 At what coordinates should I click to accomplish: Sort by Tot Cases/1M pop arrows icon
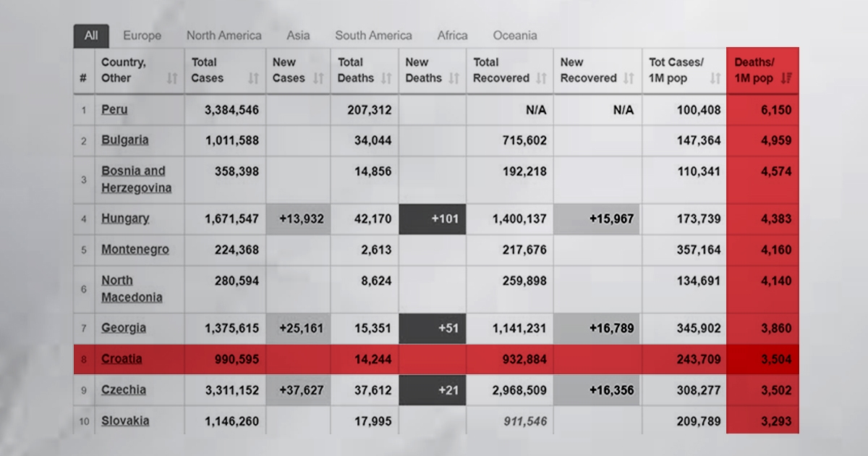click(x=715, y=78)
